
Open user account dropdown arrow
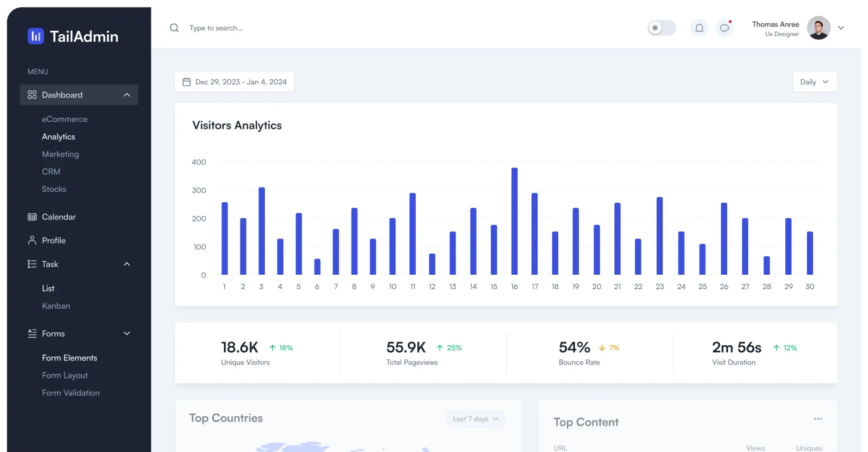tap(841, 28)
